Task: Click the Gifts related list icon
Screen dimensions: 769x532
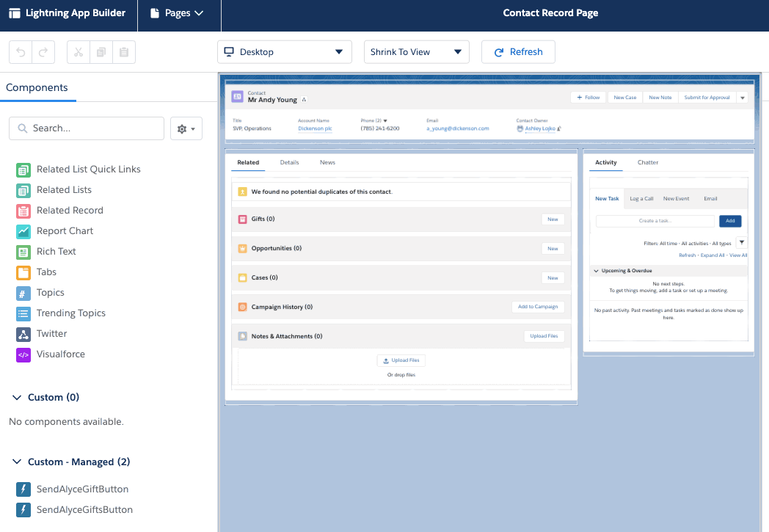Action: (242, 219)
